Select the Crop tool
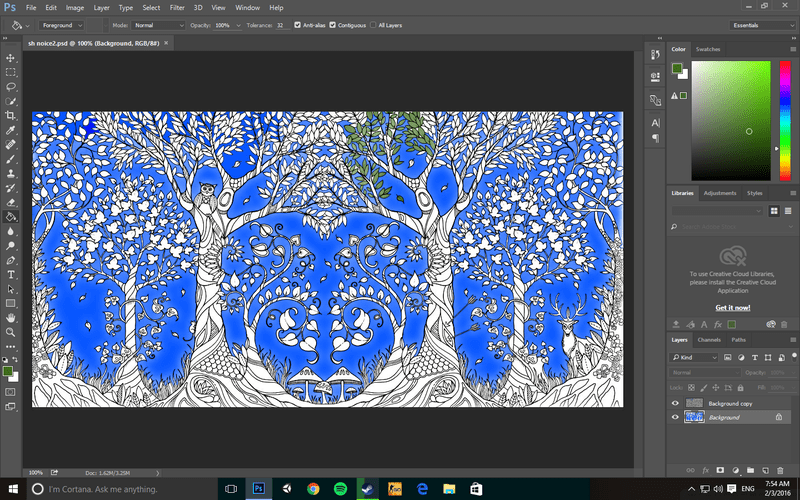800x500 pixels. pos(11,116)
